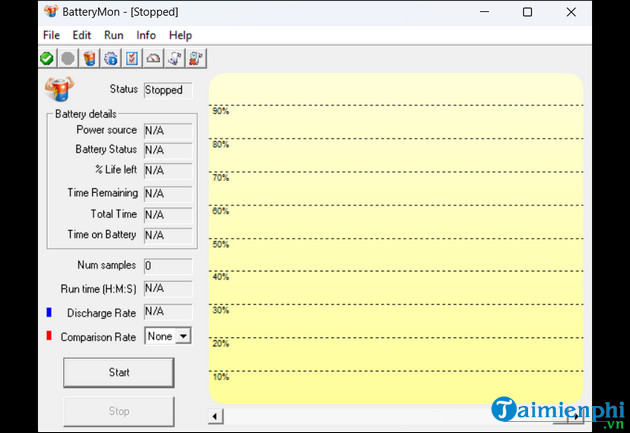Click the % Life left value field
The height and width of the screenshot is (433, 630).
click(x=168, y=171)
